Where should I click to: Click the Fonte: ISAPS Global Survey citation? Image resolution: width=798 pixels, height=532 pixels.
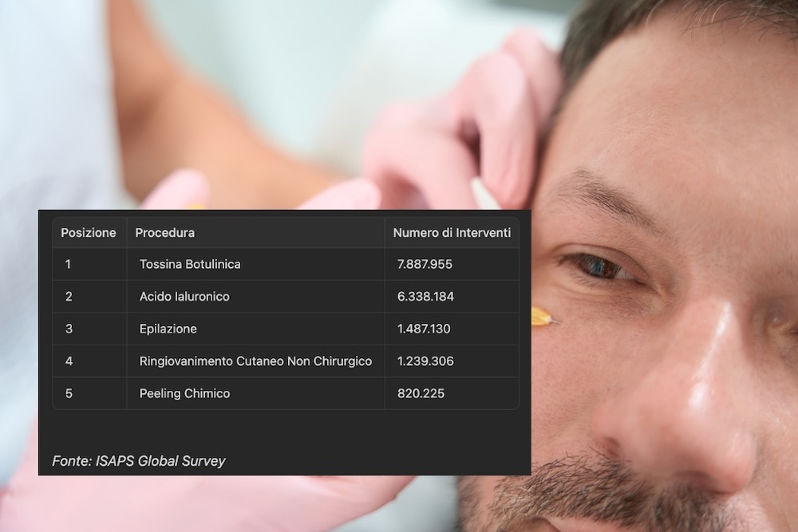(140, 461)
